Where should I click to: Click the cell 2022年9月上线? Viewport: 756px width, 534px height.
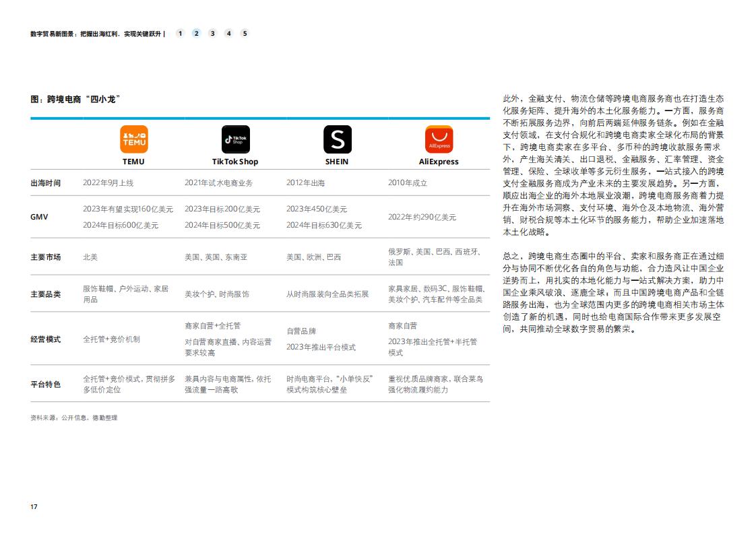[x=108, y=183]
